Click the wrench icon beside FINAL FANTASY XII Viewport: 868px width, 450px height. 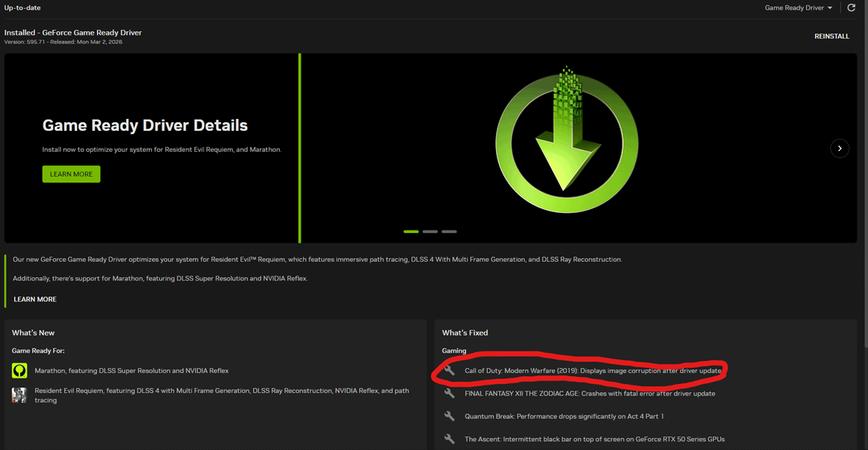point(449,394)
